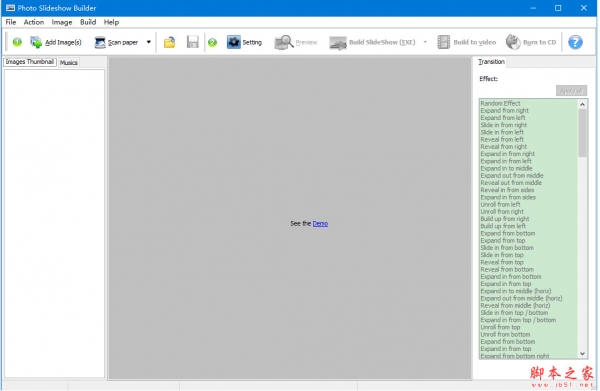Select 'Slide in from left' effect
The height and width of the screenshot is (391, 600).
point(502,132)
